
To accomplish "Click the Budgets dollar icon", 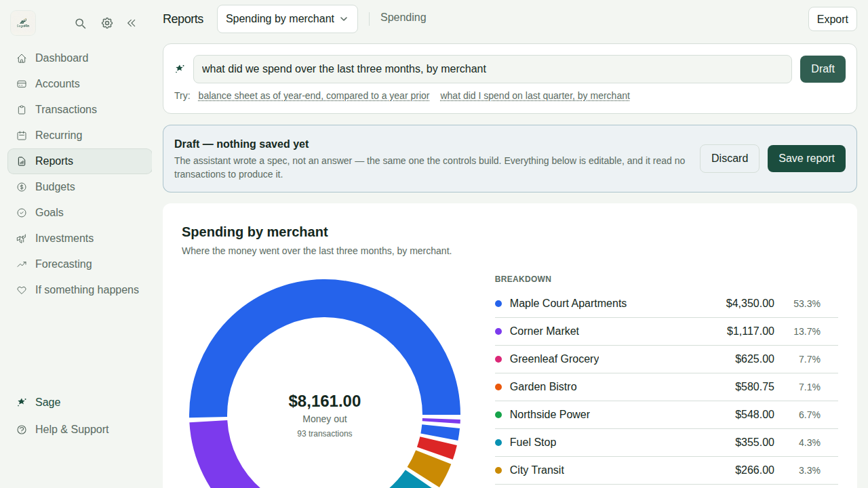I will (x=22, y=187).
